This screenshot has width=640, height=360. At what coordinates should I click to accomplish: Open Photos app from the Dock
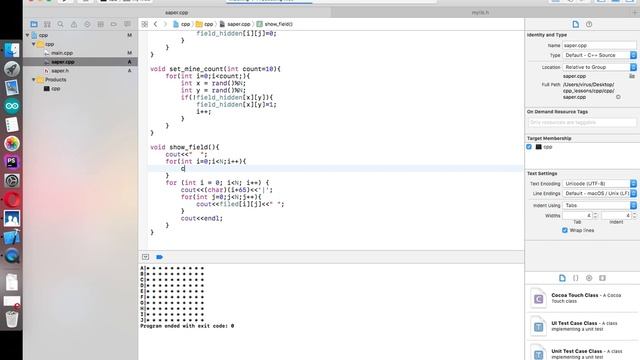pos(12,144)
